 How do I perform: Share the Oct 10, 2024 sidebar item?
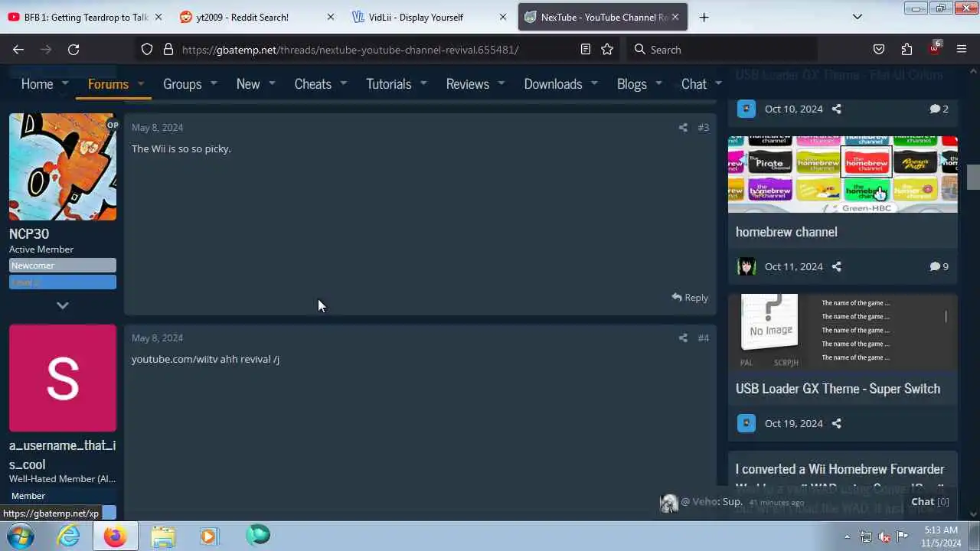[x=836, y=109]
